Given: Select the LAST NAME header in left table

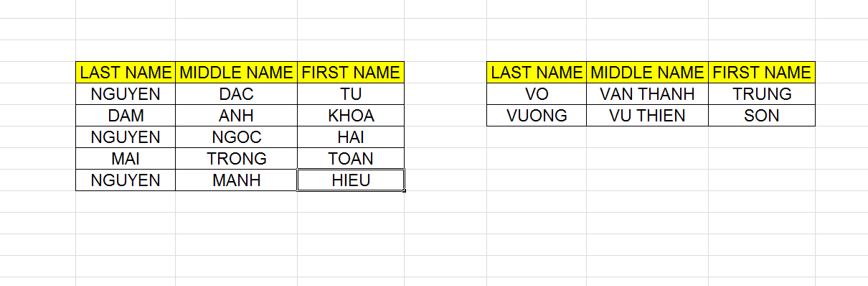Looking at the screenshot, I should 126,73.
